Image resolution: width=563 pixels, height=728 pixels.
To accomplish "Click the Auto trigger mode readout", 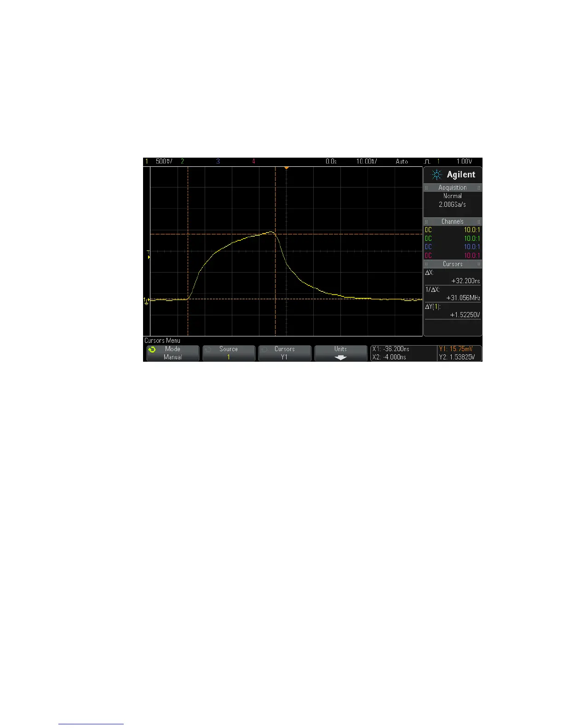I will point(402,161).
